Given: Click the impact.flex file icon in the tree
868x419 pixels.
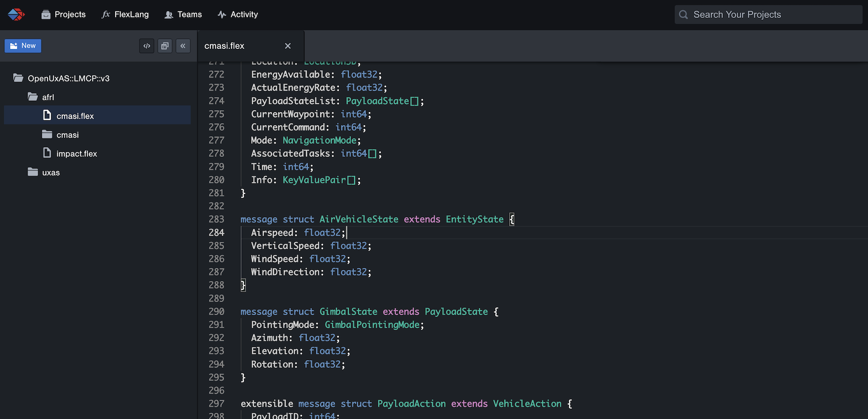Looking at the screenshot, I should [47, 153].
